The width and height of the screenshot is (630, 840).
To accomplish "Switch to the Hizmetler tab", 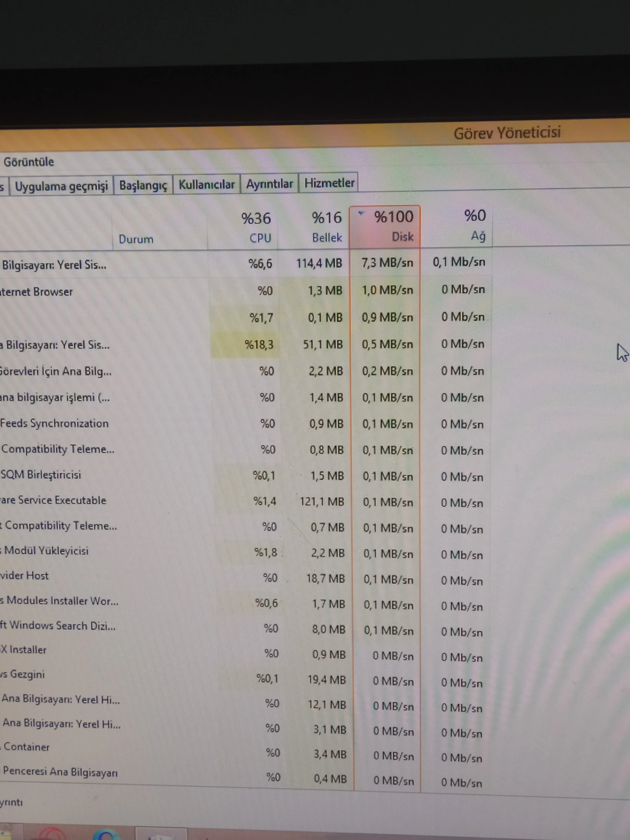I will click(329, 183).
